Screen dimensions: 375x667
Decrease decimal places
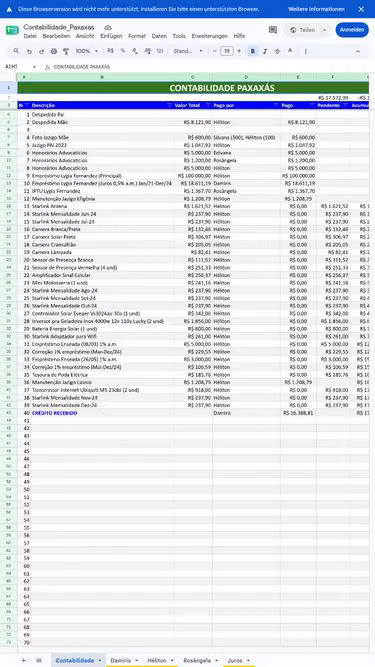point(135,51)
